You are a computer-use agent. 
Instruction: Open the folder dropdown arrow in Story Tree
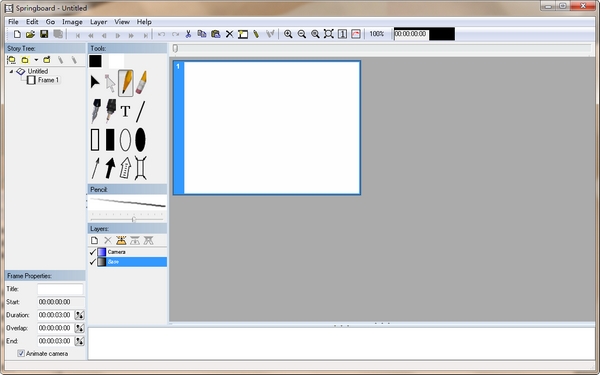[36, 60]
